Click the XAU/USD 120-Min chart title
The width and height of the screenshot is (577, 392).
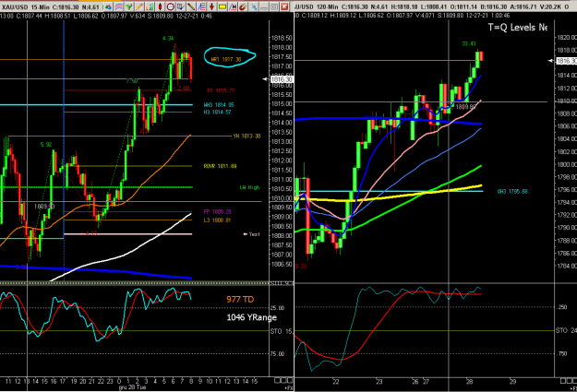(316, 7)
